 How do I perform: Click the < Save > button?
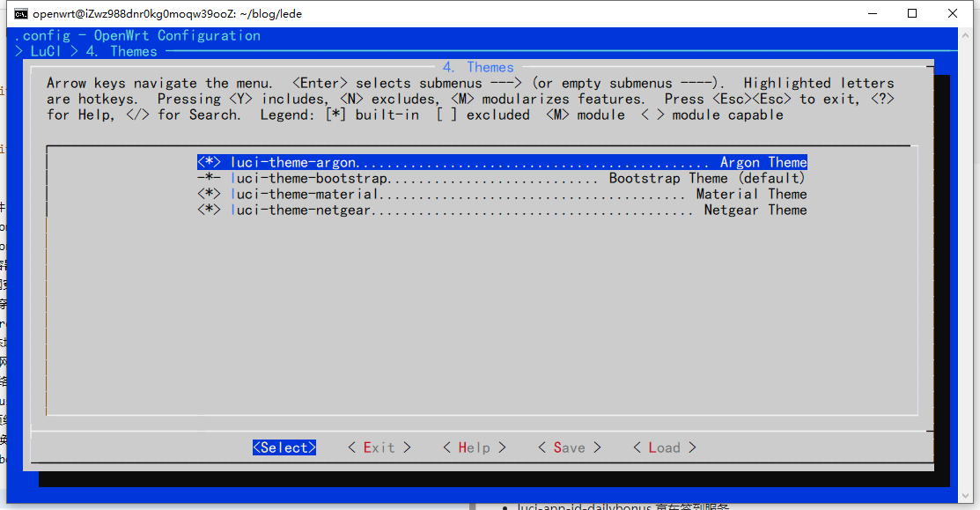pyautogui.click(x=569, y=447)
